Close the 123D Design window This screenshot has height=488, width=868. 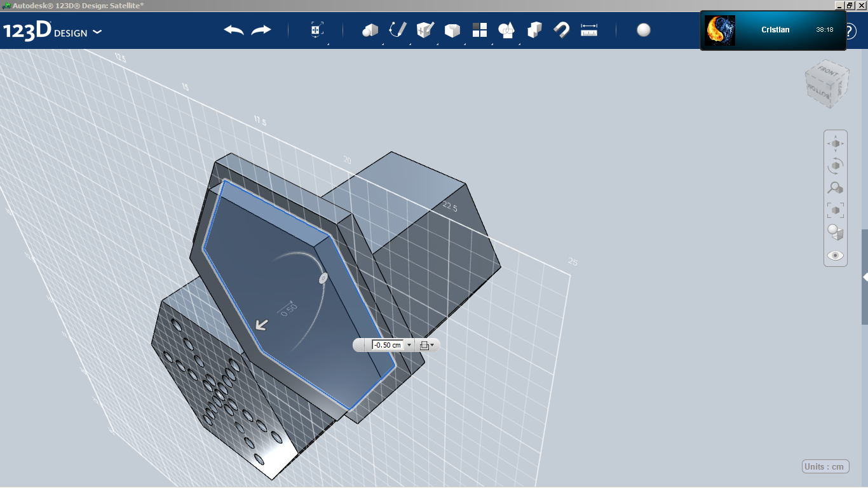860,5
